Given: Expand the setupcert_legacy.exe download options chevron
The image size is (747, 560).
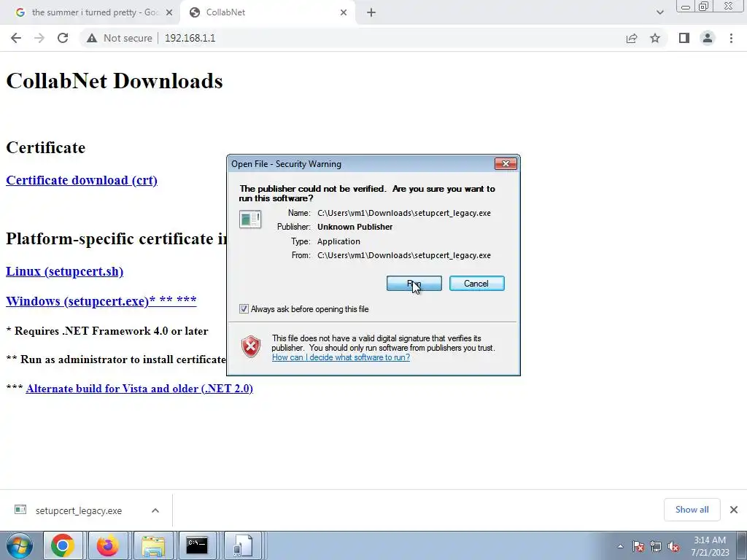Looking at the screenshot, I should pos(155,510).
